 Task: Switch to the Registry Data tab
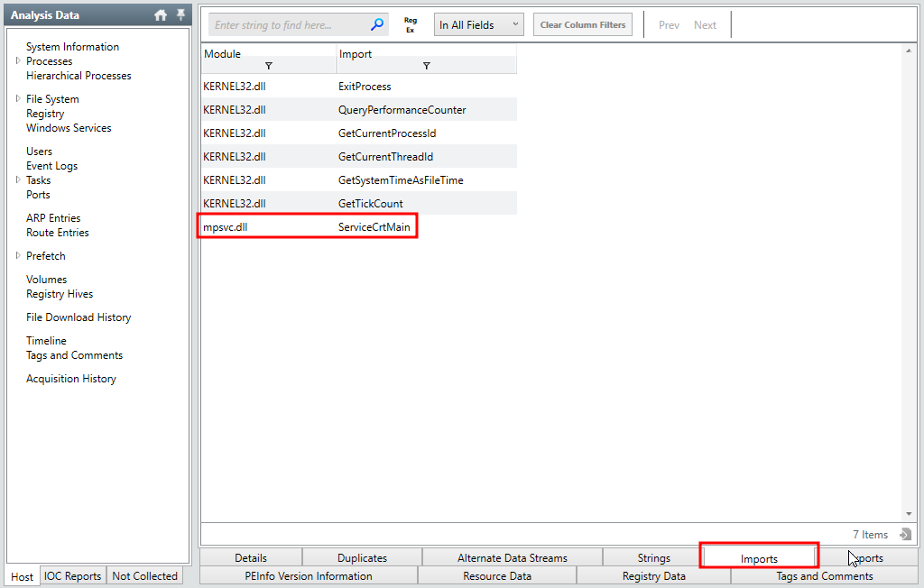coord(653,576)
